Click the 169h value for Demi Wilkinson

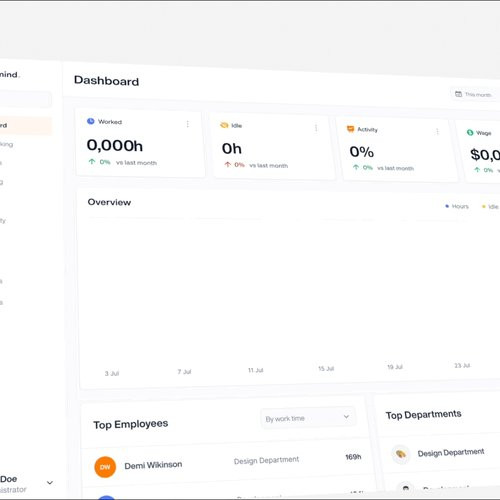pos(353,457)
